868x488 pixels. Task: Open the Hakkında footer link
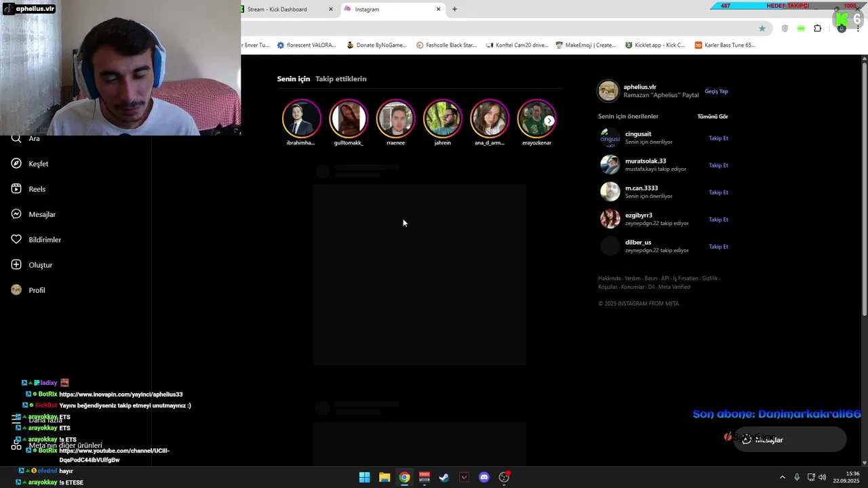(609, 279)
